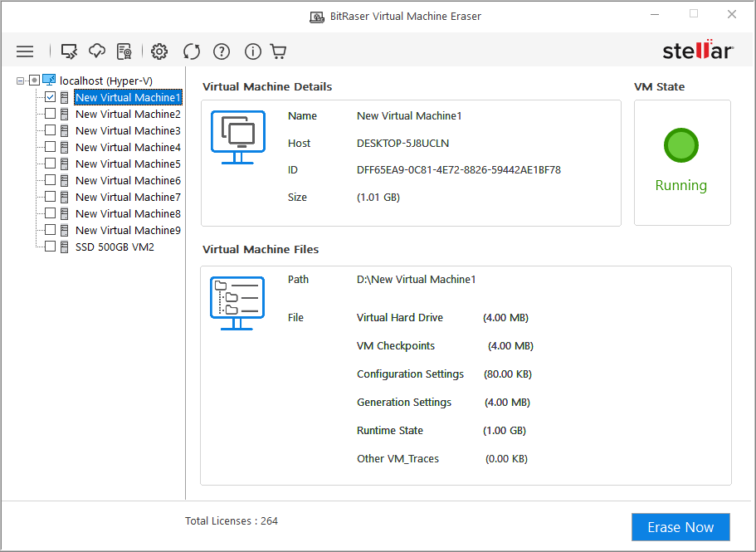Click the green Running state indicator
The width and height of the screenshot is (756, 552).
(680, 145)
